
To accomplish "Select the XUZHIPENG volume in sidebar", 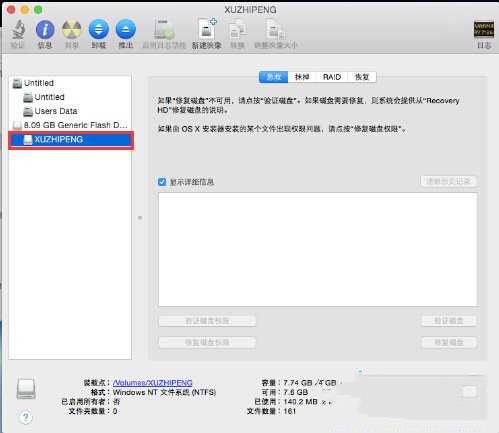I will pyautogui.click(x=71, y=140).
